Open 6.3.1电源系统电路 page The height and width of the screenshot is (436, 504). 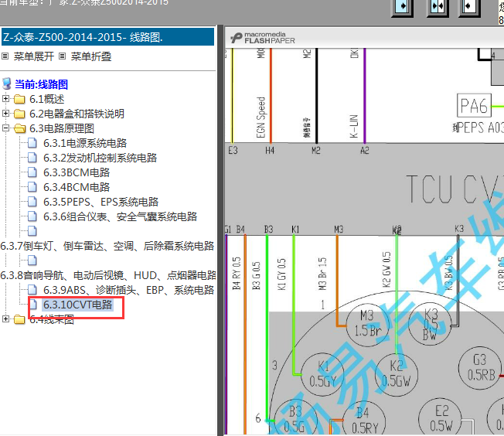(x=85, y=143)
